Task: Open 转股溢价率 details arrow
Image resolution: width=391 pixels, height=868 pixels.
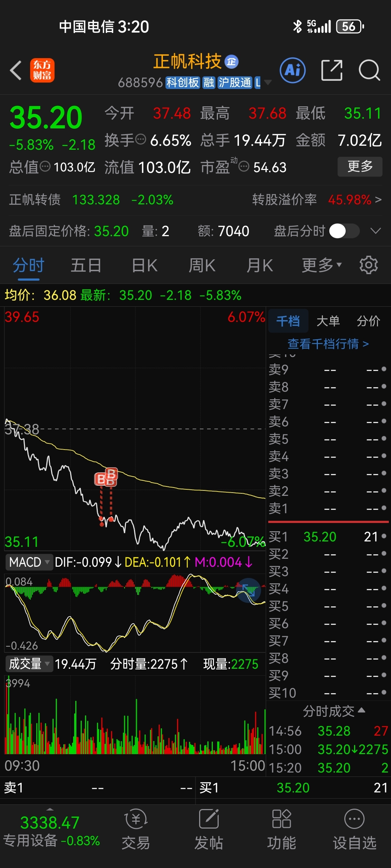Action: tap(378, 200)
